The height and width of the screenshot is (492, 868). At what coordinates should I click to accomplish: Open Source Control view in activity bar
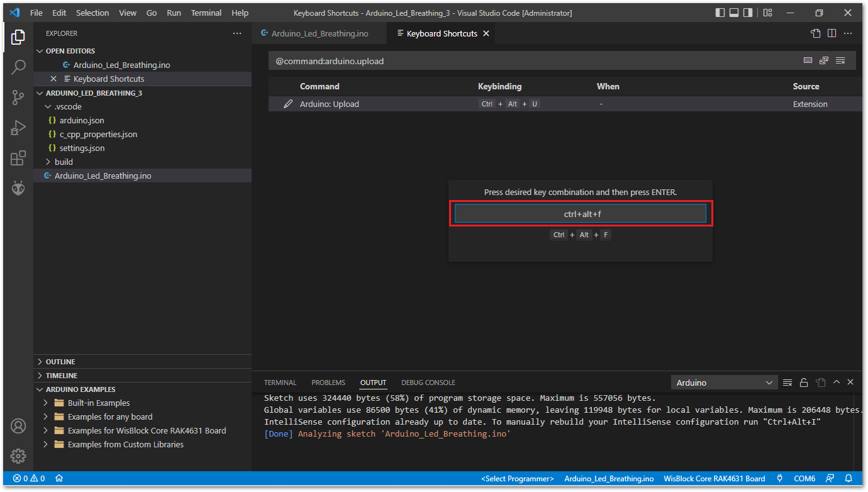click(x=18, y=97)
